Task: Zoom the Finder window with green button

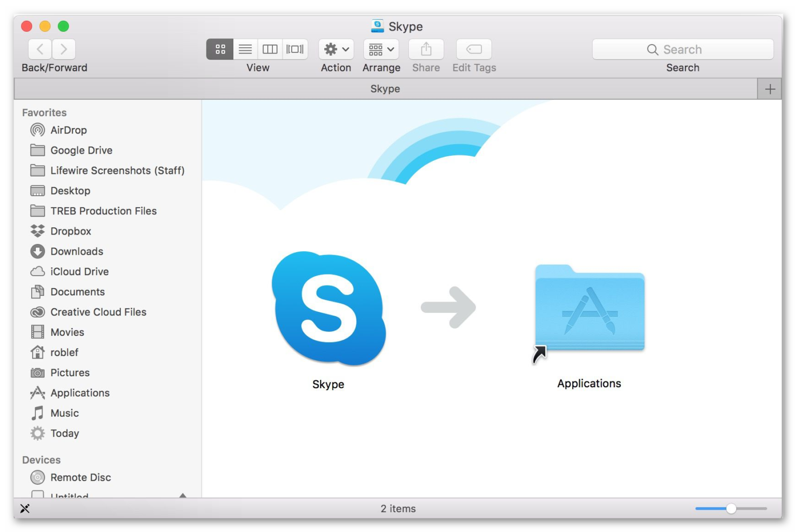Action: pyautogui.click(x=63, y=26)
